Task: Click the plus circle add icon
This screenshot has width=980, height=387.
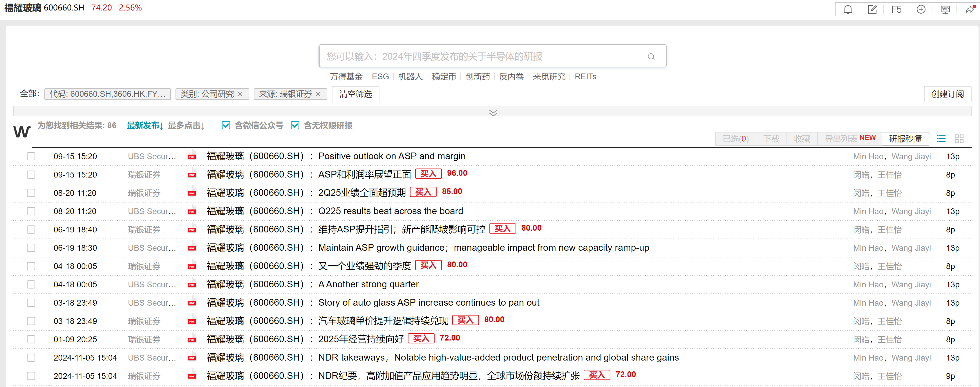Action: click(x=921, y=10)
